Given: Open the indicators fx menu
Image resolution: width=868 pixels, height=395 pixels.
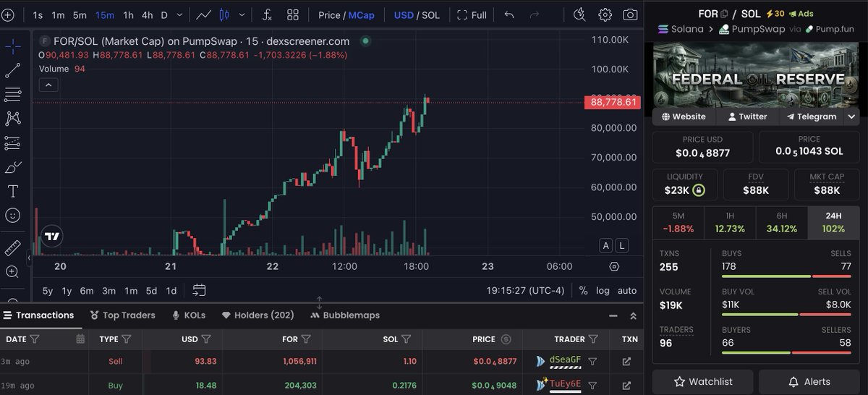Looking at the screenshot, I should coord(267,14).
